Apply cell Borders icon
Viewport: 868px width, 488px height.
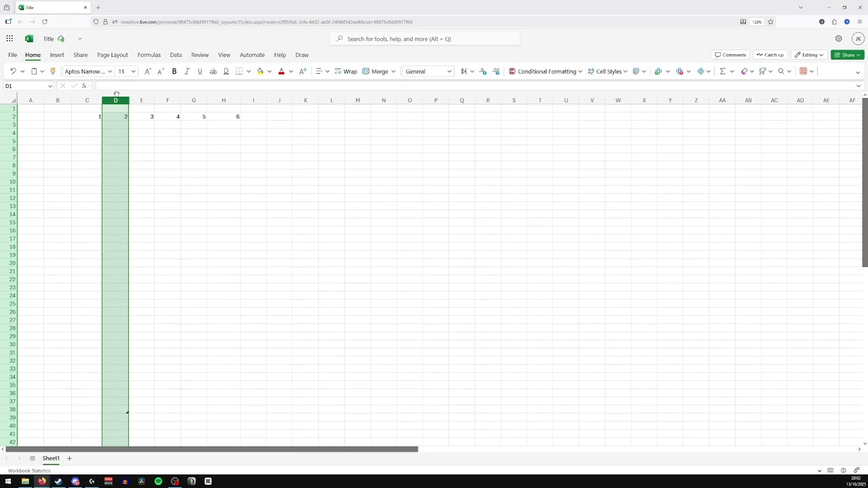[x=239, y=71]
